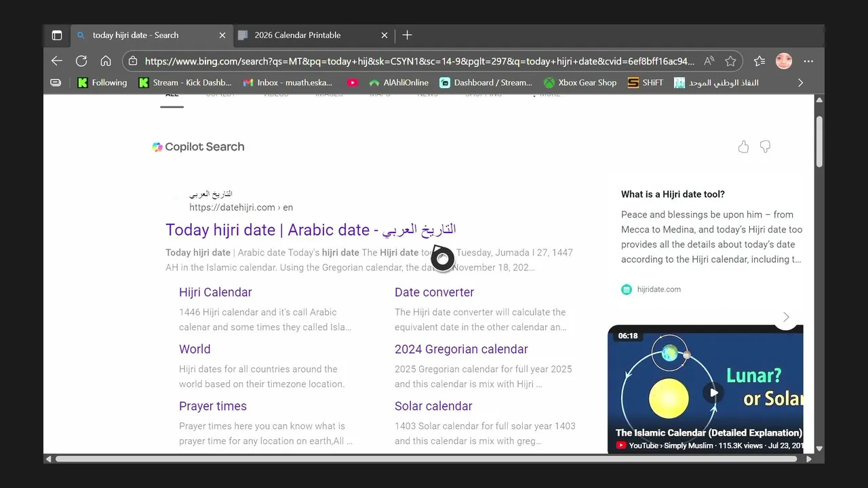Refresh the current page
This screenshot has height=488, width=868.
[x=81, y=61]
